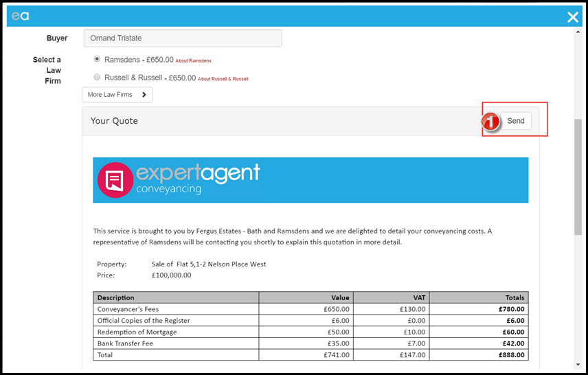Click the Description column header
Screen dimensions: 588x375
click(176, 297)
